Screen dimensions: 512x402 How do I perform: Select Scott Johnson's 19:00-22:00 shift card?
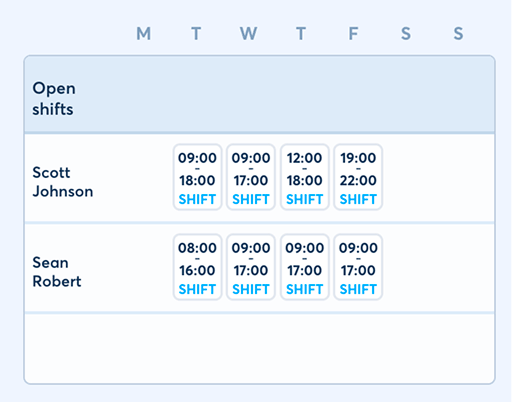358,177
